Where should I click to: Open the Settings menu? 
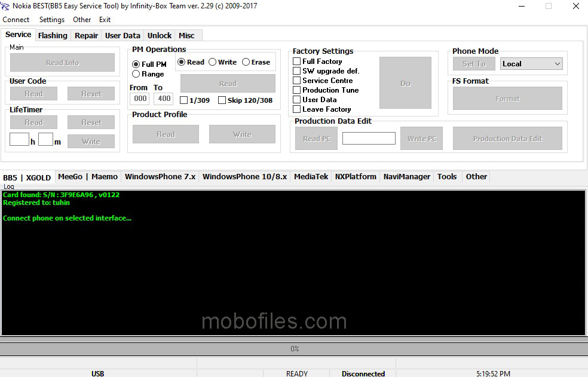52,20
